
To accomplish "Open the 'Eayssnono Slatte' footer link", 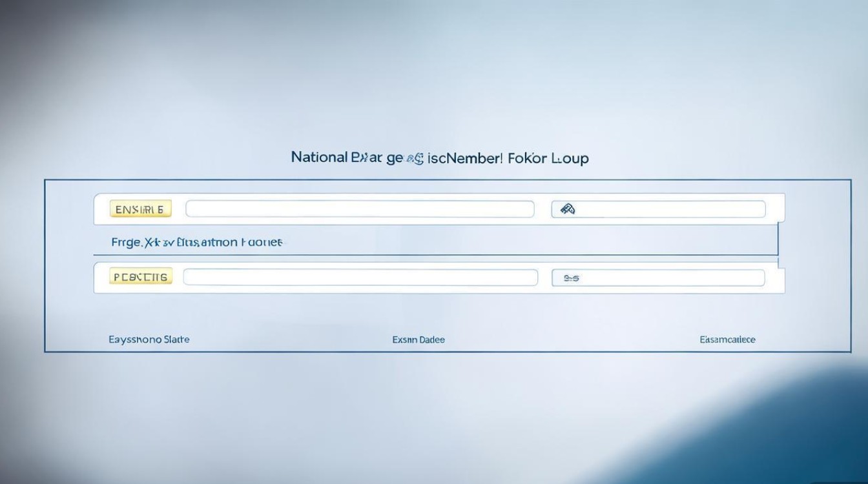I will tap(149, 339).
